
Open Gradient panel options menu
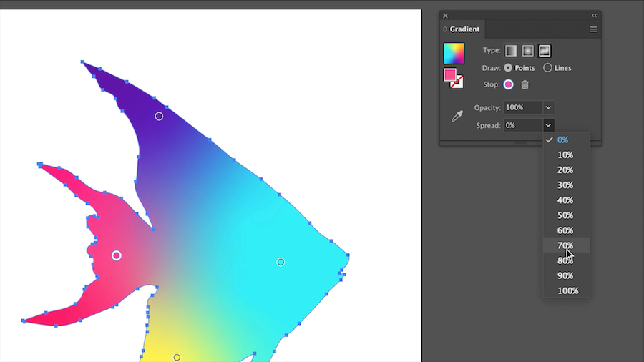click(x=593, y=29)
